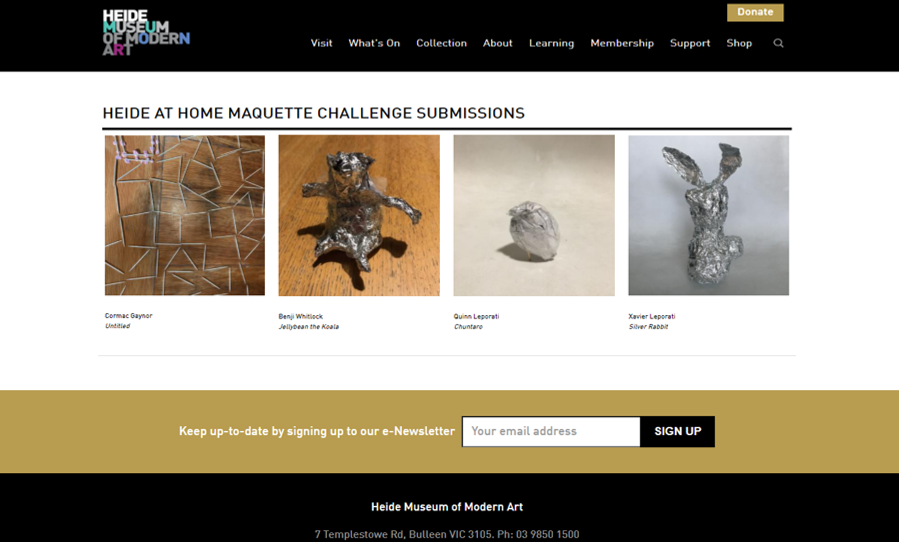Click the SIGN UP button
899x542 pixels.
click(678, 431)
